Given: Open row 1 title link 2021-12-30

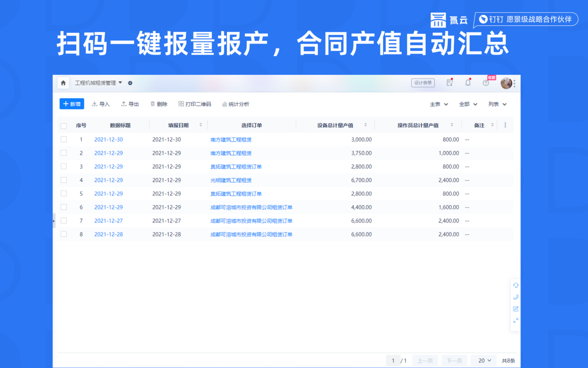Looking at the screenshot, I should (x=108, y=139).
